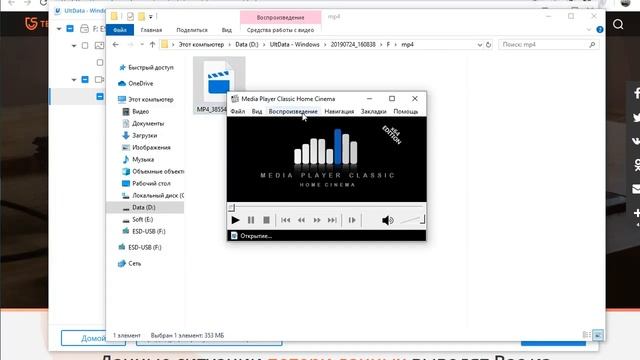
Task: Click UltData - Windows breadcrumb segment
Action: [x=294, y=44]
